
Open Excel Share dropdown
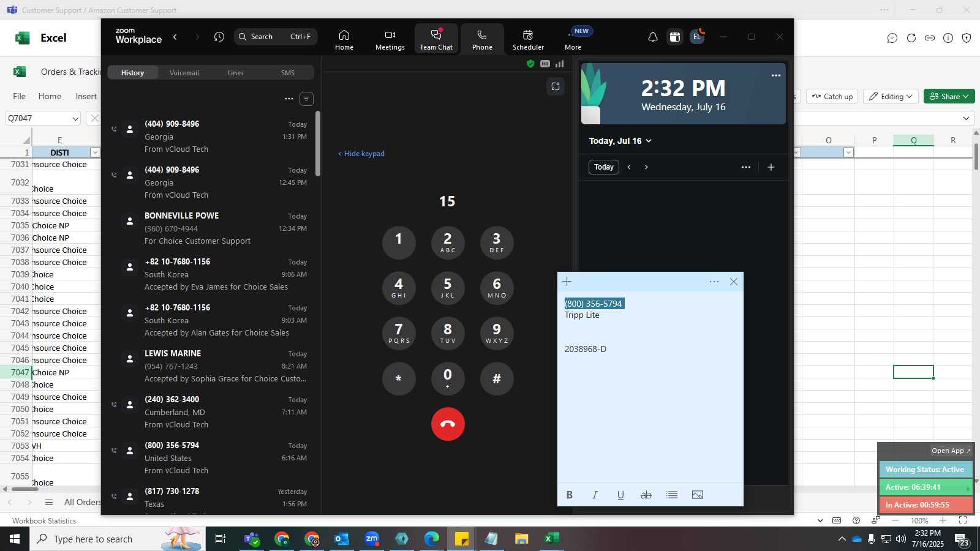coord(949,96)
